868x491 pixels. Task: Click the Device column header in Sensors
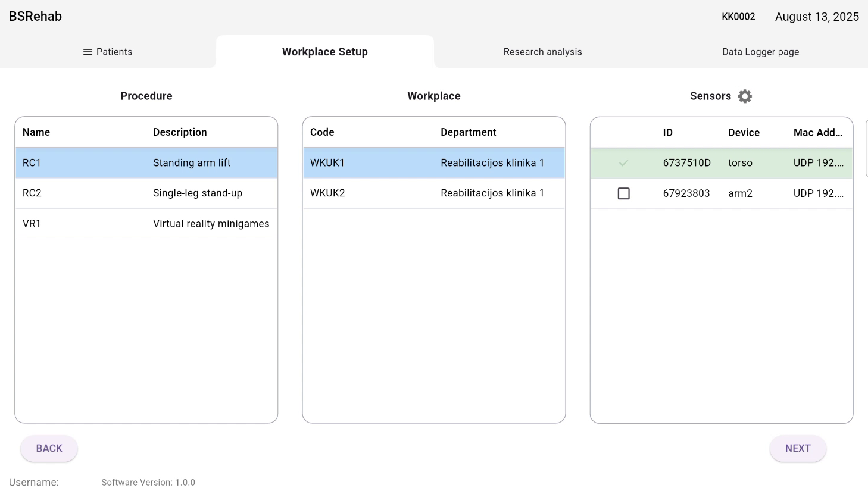(744, 133)
